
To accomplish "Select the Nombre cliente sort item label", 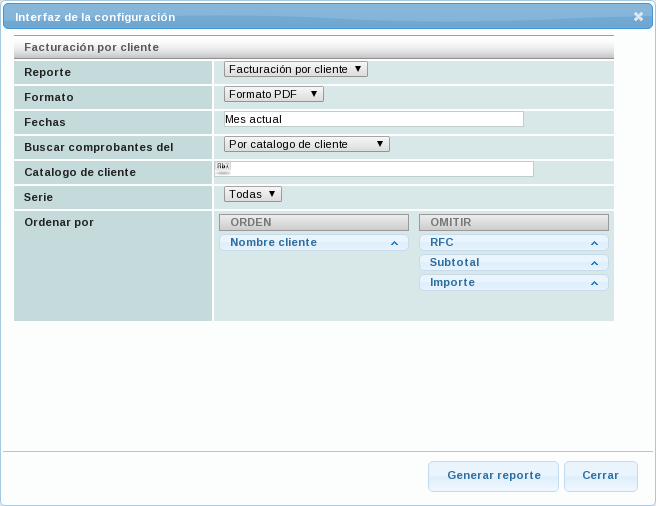I will [x=273, y=243].
